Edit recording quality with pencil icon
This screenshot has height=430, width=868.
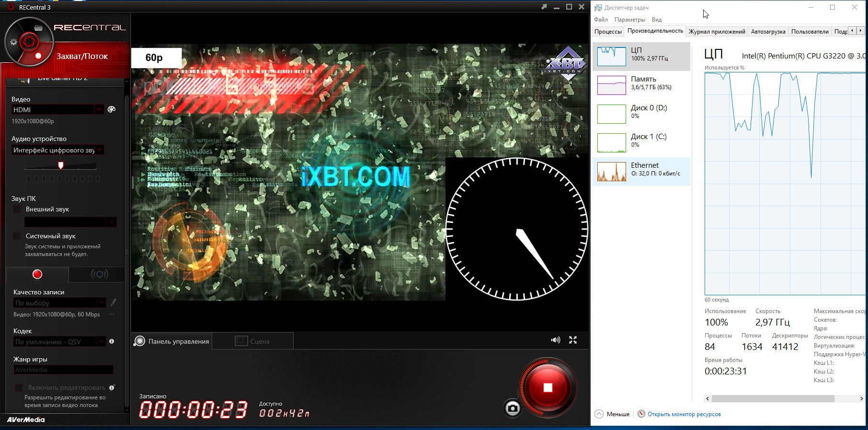point(114,302)
